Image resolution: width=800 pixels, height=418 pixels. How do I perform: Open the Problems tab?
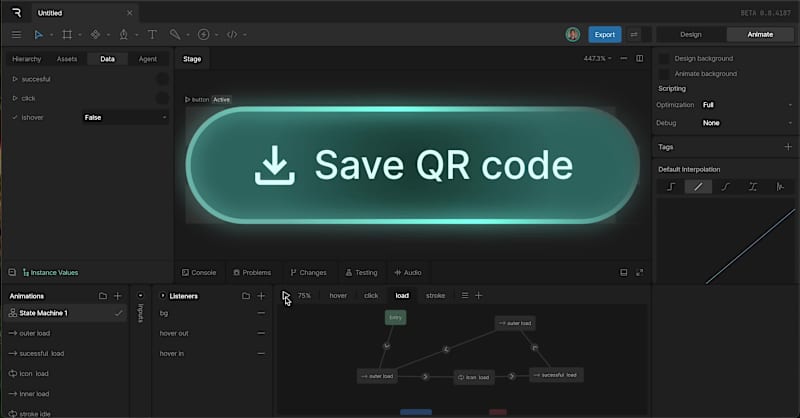click(x=252, y=273)
